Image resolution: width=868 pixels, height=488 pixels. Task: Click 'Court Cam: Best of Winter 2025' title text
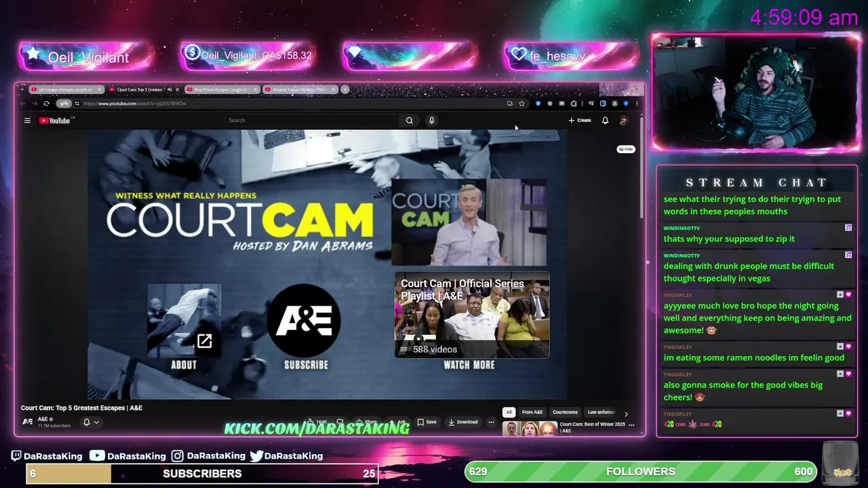(x=593, y=427)
